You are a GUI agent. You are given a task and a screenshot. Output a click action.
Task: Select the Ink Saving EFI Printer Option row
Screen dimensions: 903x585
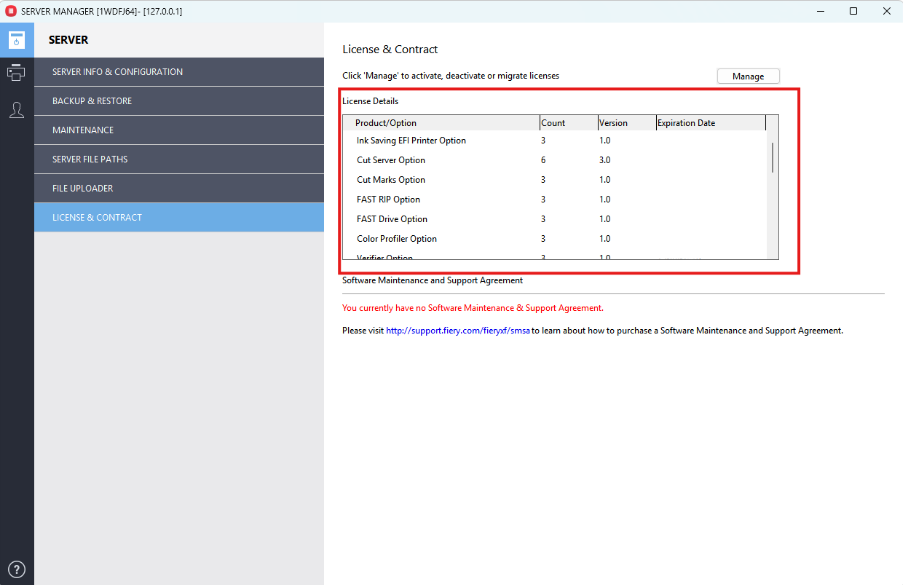click(555, 140)
